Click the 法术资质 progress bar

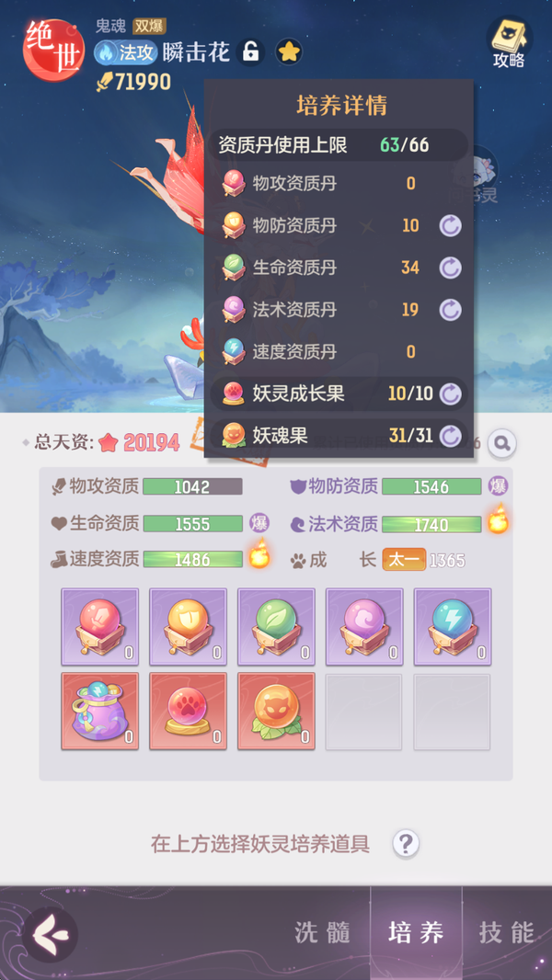point(431,524)
